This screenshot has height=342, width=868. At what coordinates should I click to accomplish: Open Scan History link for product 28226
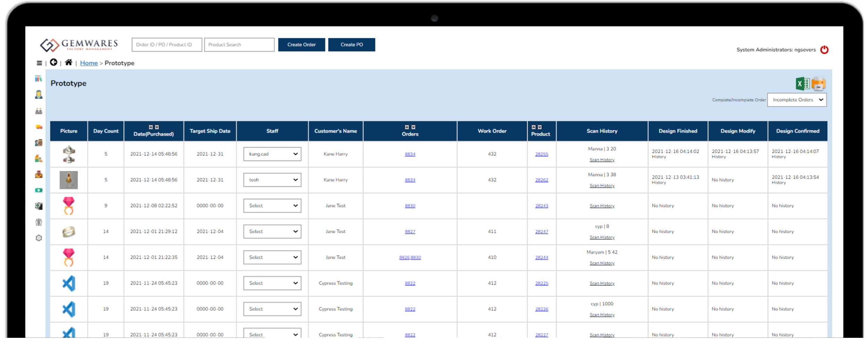(602, 315)
